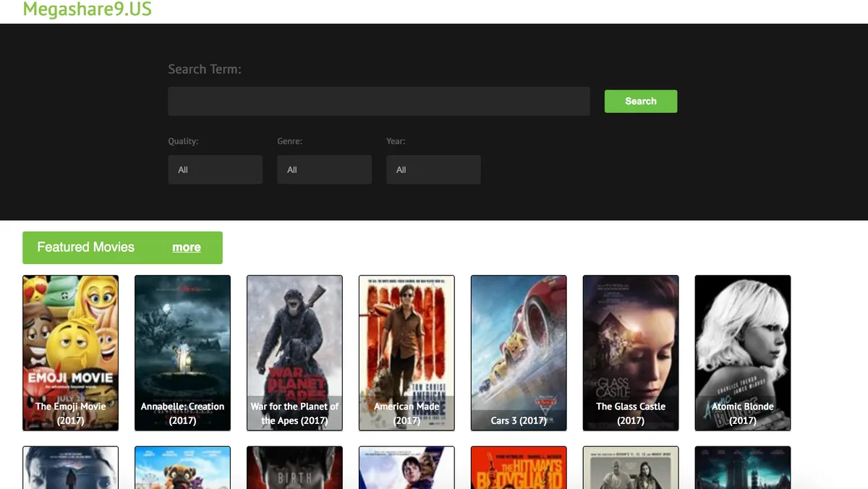Click 'Atomic Blonde (2017)' caption

[x=743, y=413]
